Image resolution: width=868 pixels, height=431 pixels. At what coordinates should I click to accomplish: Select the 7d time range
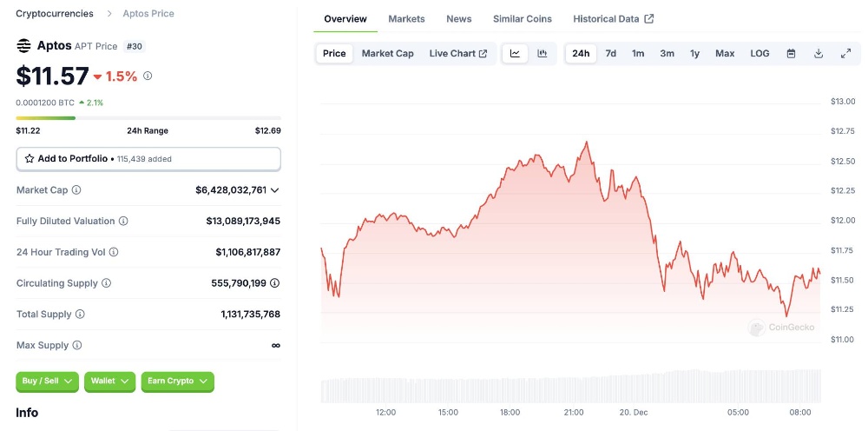(x=610, y=54)
